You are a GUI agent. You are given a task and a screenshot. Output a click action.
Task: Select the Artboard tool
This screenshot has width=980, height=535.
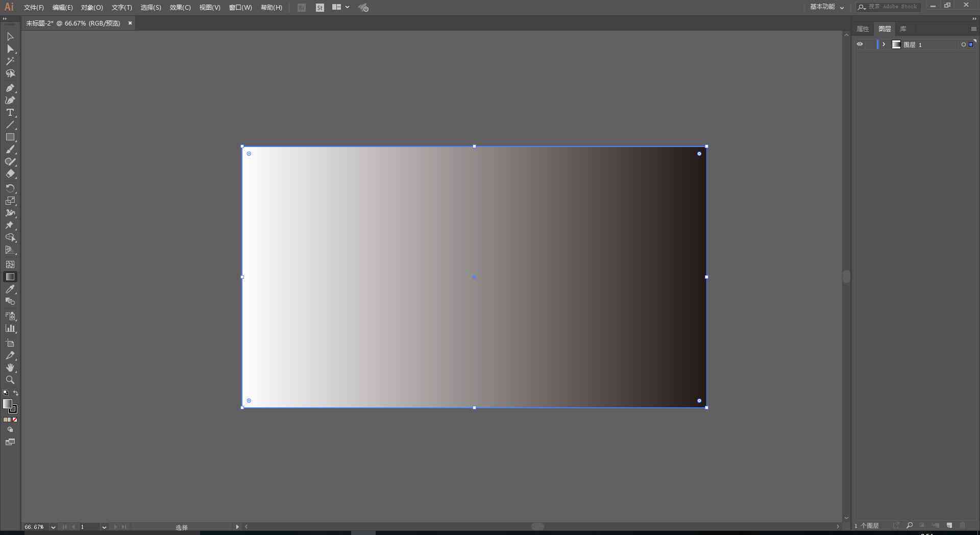pos(10,343)
